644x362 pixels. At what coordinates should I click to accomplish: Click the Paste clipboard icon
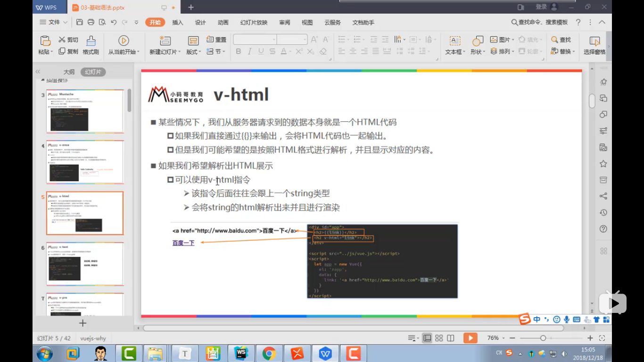[45, 41]
